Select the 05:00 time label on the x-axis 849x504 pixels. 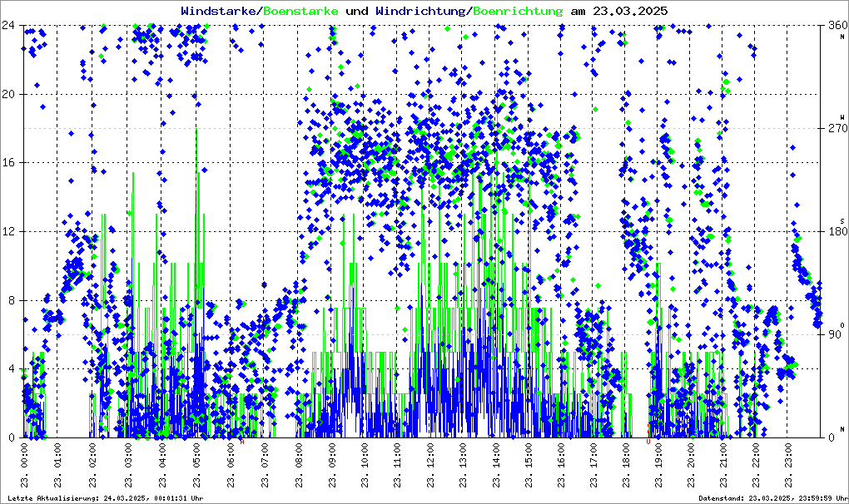point(196,458)
